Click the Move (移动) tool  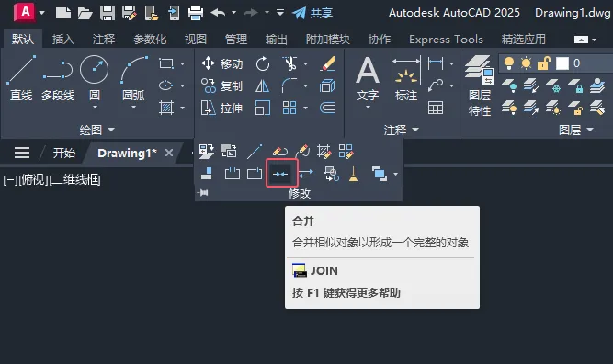coord(221,63)
